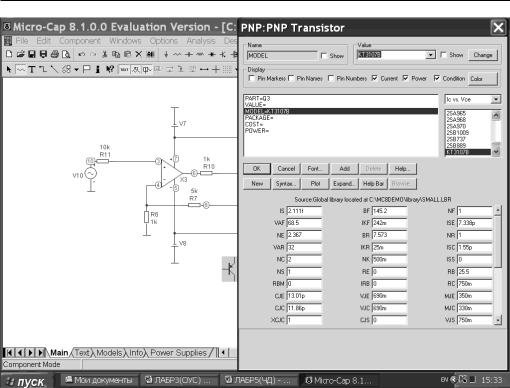Open the Ic vs. Vce plot dropdown

496,99
